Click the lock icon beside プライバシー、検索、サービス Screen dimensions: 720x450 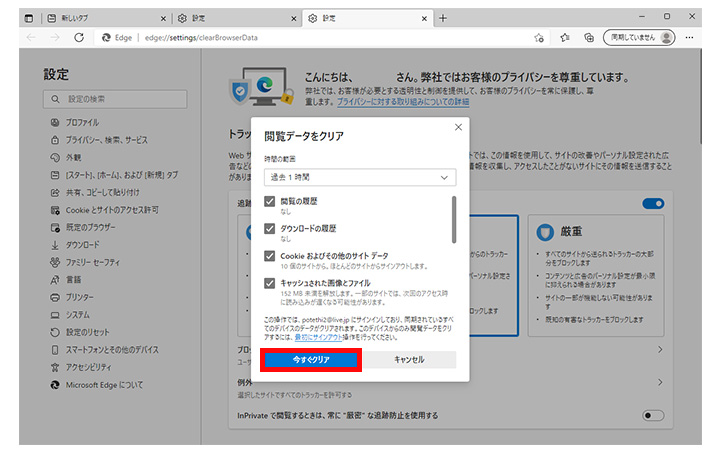point(55,140)
